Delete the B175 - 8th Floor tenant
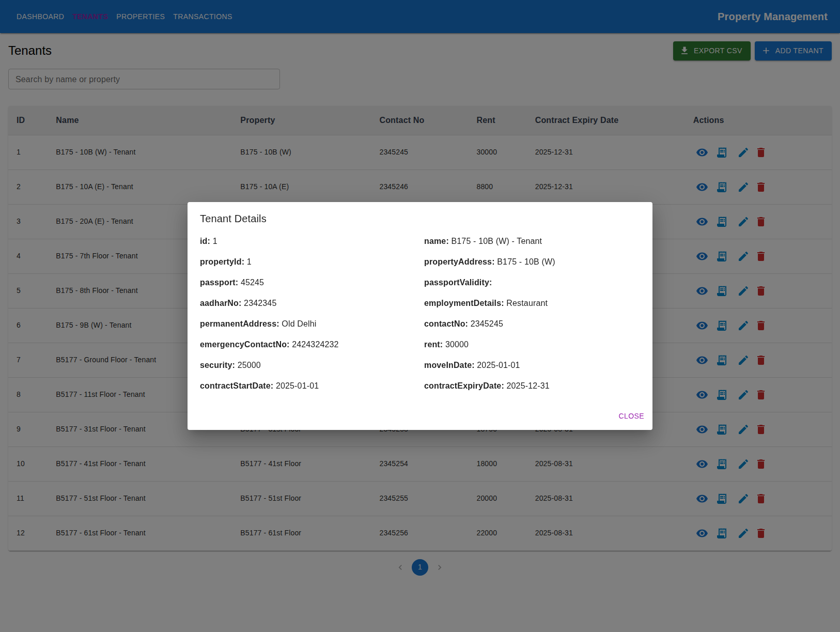840x632 pixels. (761, 290)
